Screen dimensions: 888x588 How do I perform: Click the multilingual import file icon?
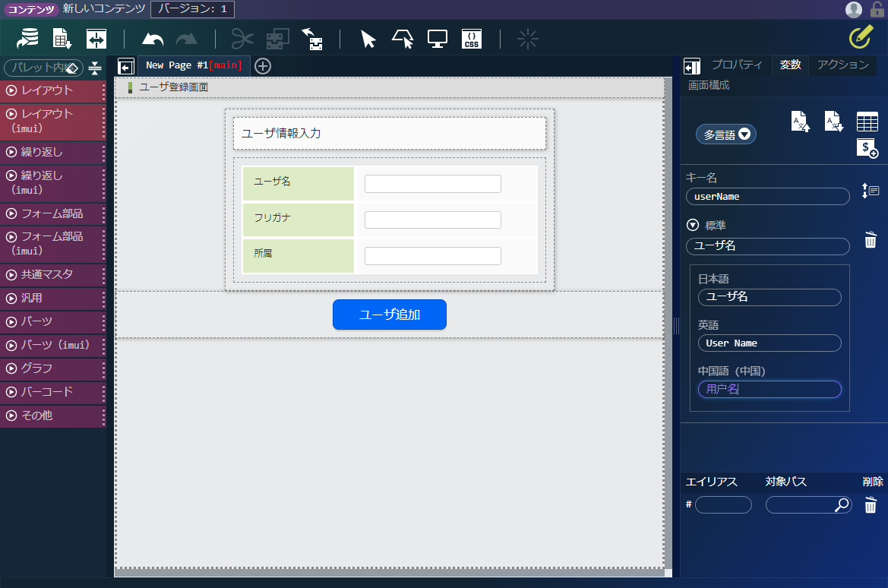800,122
